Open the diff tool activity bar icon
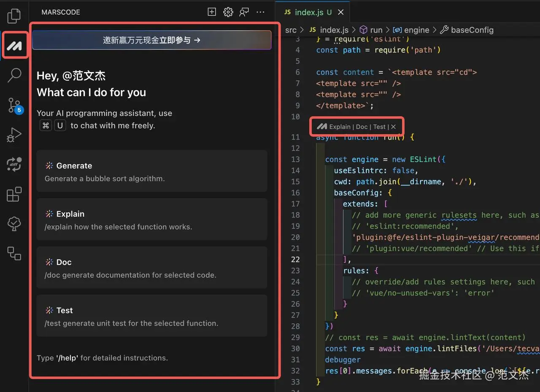The width and height of the screenshot is (540, 392). 14,165
